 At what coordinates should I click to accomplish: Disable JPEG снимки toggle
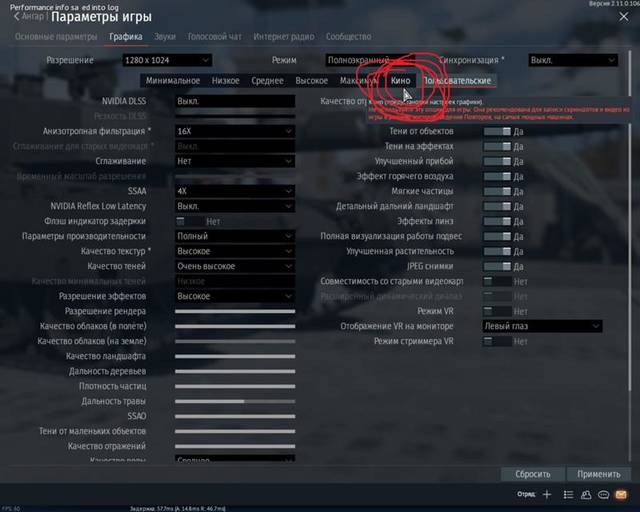(497, 267)
